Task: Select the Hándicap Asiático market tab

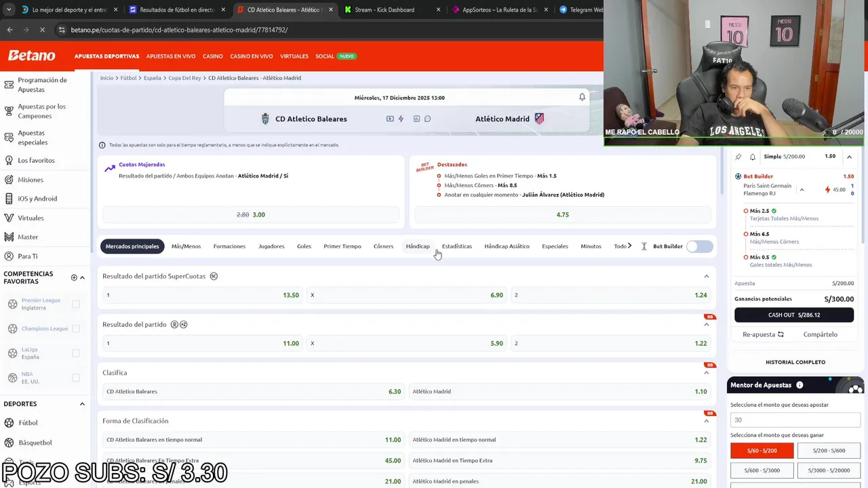Action: 507,246
